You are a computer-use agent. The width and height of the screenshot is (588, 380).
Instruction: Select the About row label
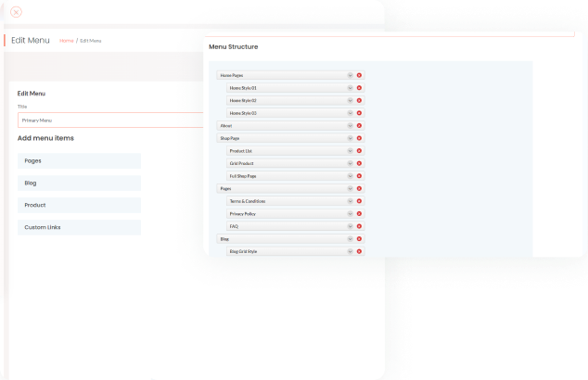[x=226, y=125]
